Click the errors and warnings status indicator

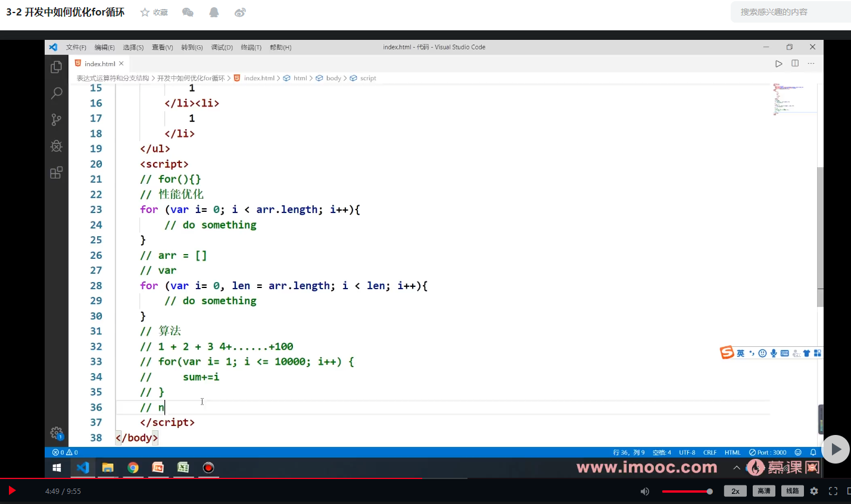point(65,452)
